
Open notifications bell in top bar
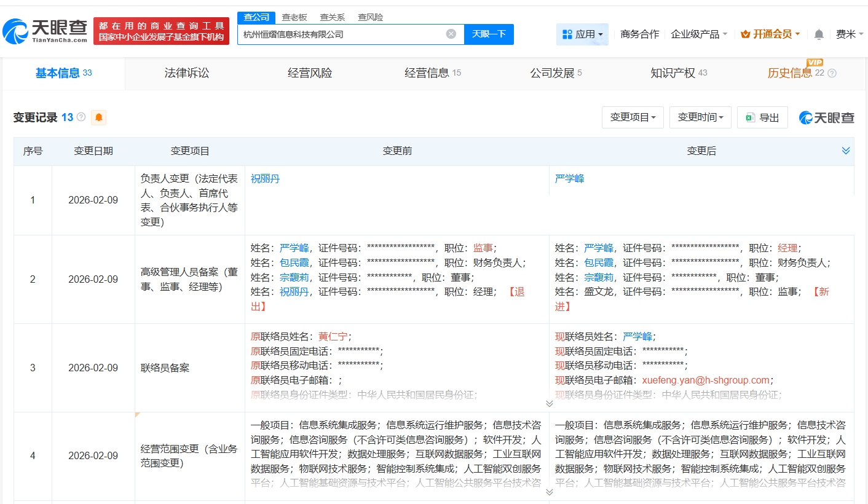(819, 34)
